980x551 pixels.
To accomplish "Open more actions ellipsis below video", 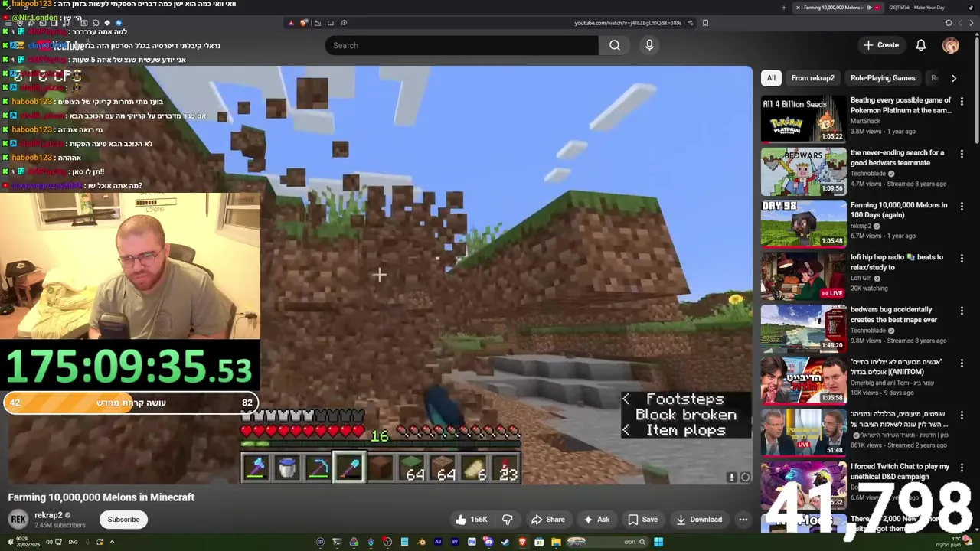I will pos(743,520).
